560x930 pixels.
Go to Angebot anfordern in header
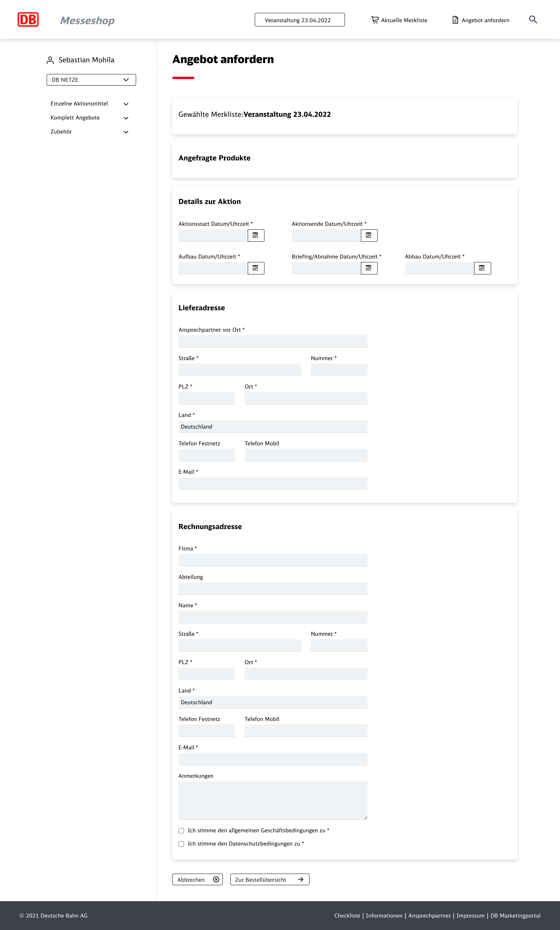pyautogui.click(x=481, y=20)
